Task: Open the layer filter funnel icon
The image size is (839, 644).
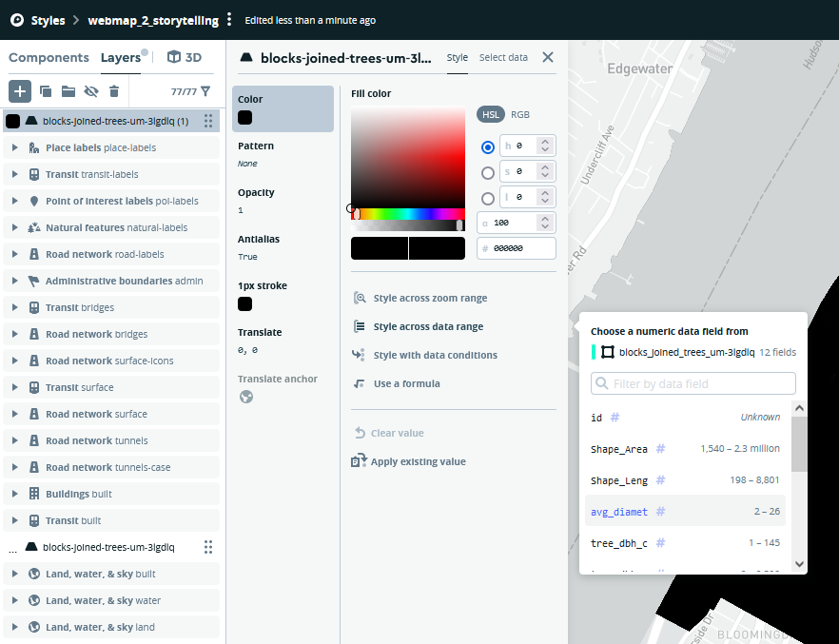Action: [x=205, y=91]
